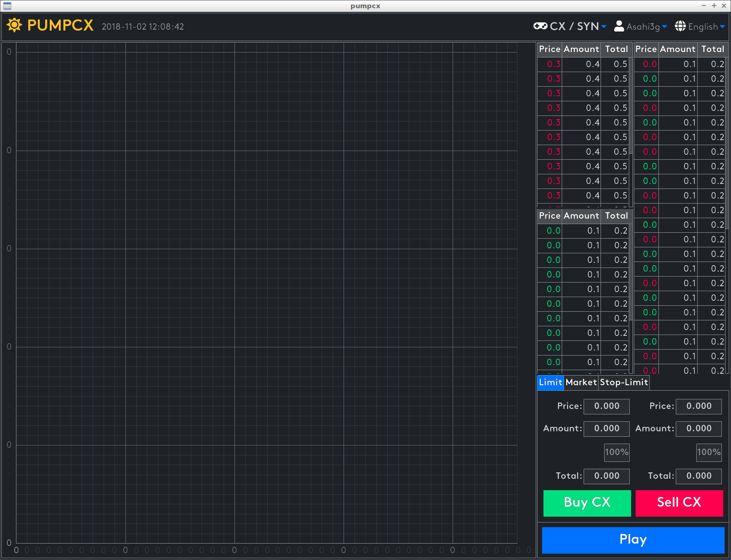Image resolution: width=731 pixels, height=560 pixels.
Task: Click the buy-side 100% button
Action: [x=617, y=452]
